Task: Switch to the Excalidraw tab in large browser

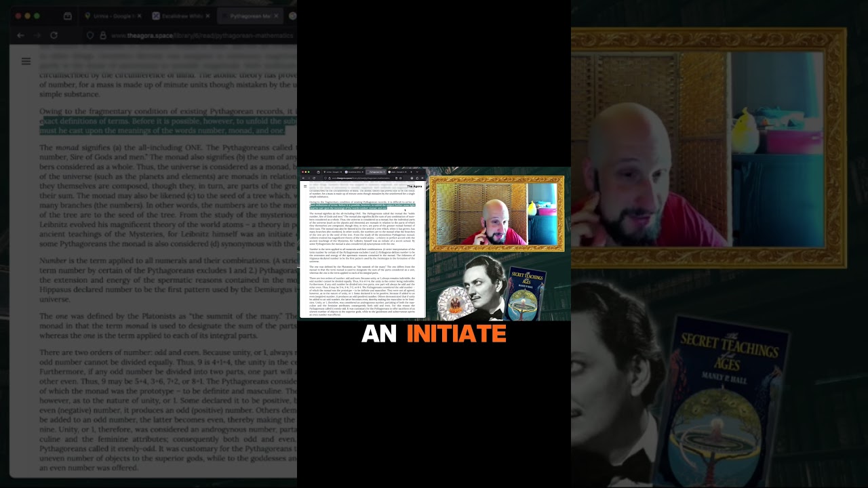Action: pyautogui.click(x=180, y=16)
